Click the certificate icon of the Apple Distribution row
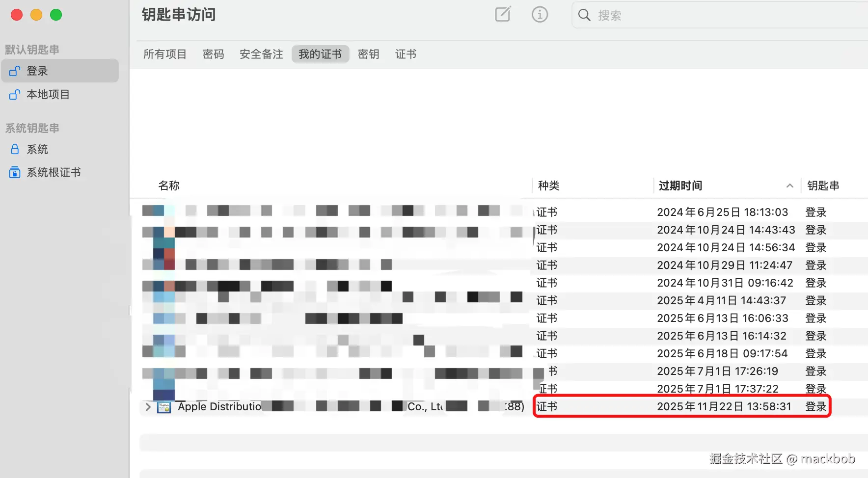 164,407
